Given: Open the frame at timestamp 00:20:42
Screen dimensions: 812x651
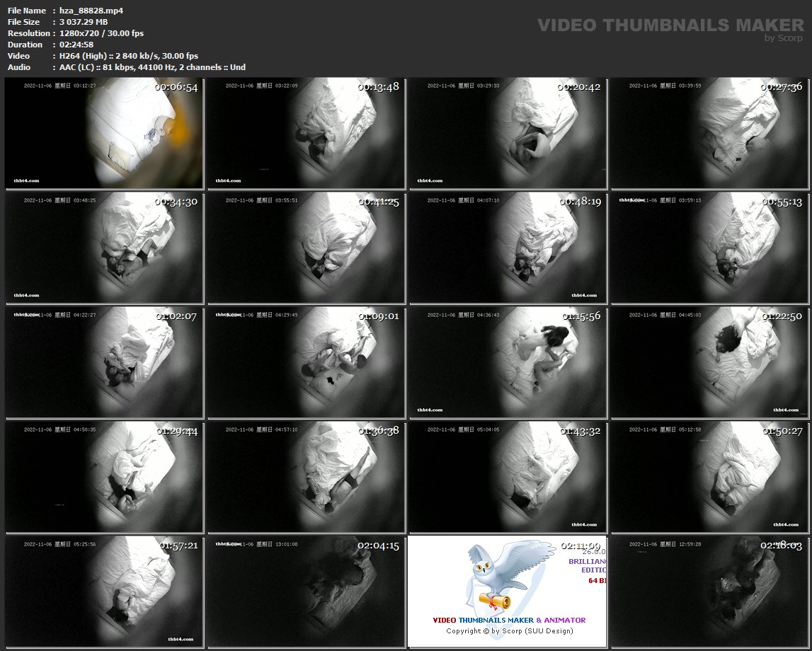Looking at the screenshot, I should (x=508, y=133).
